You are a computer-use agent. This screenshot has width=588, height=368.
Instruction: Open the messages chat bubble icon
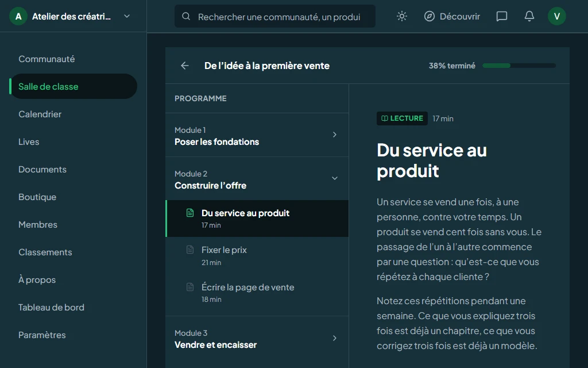[x=502, y=16]
